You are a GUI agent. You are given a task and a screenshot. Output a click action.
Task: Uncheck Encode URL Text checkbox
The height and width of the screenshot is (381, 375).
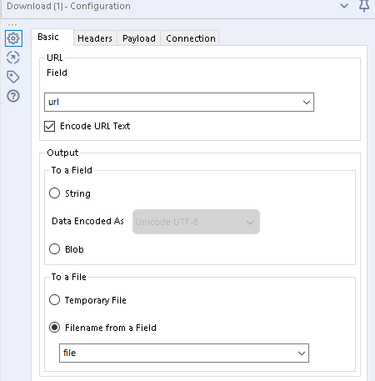49,126
